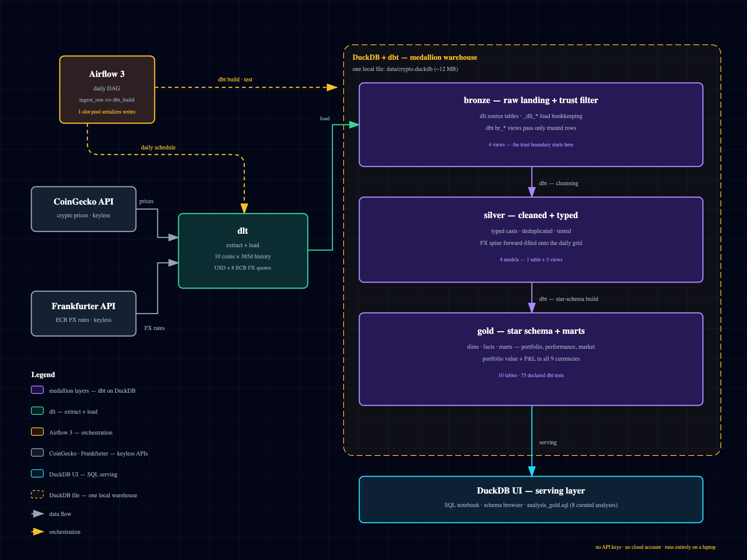Viewport: 747px width, 560px height.
Task: Click the 'daily DAG' text in Airflow
Action: click(107, 88)
